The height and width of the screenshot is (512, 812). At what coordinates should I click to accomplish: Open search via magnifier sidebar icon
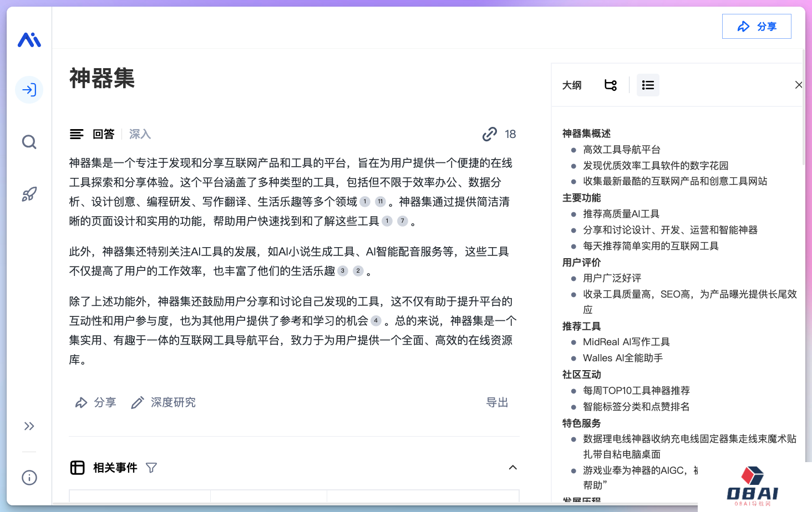(29, 142)
